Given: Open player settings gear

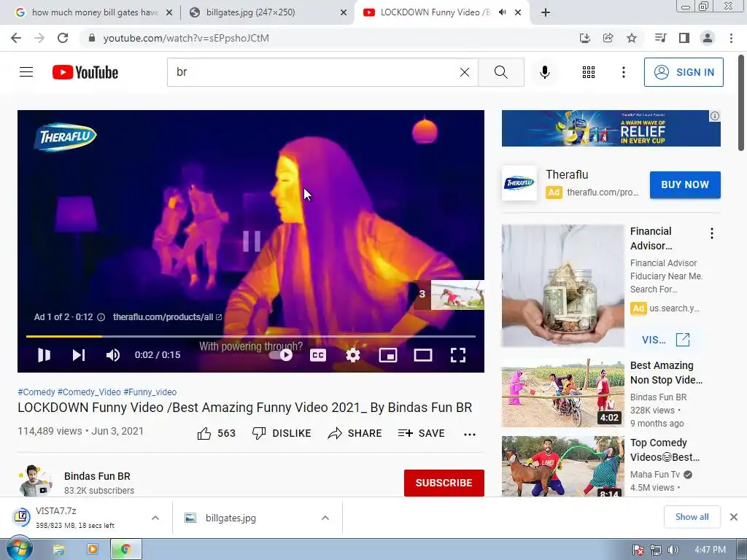Looking at the screenshot, I should [x=353, y=355].
